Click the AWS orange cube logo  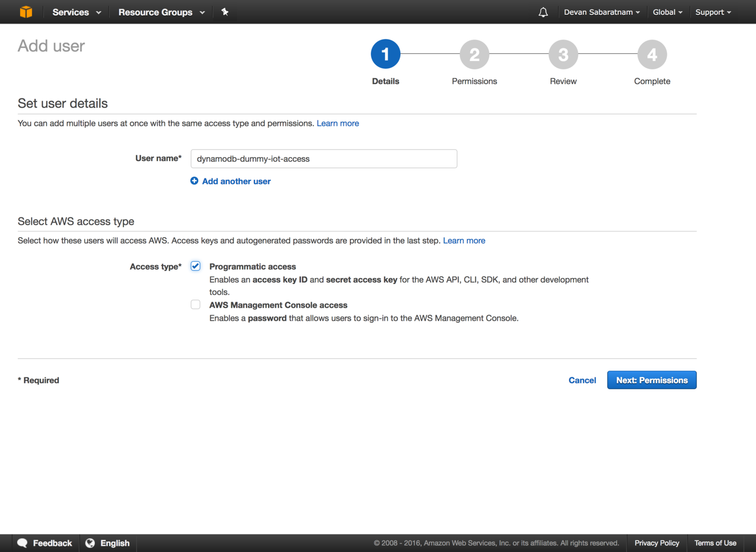[x=26, y=12]
